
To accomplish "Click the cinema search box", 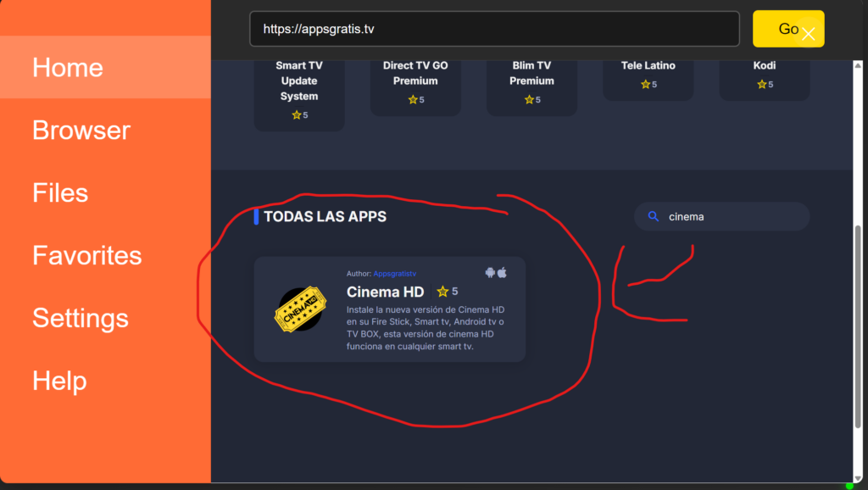I will pyautogui.click(x=729, y=216).
